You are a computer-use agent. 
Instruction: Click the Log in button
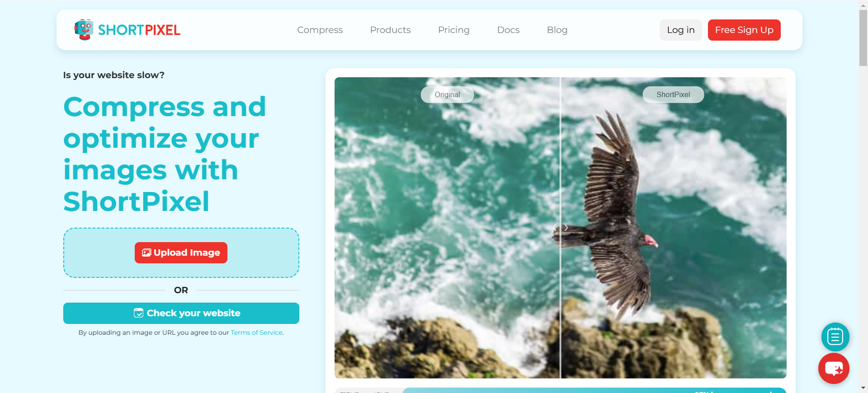coord(681,30)
